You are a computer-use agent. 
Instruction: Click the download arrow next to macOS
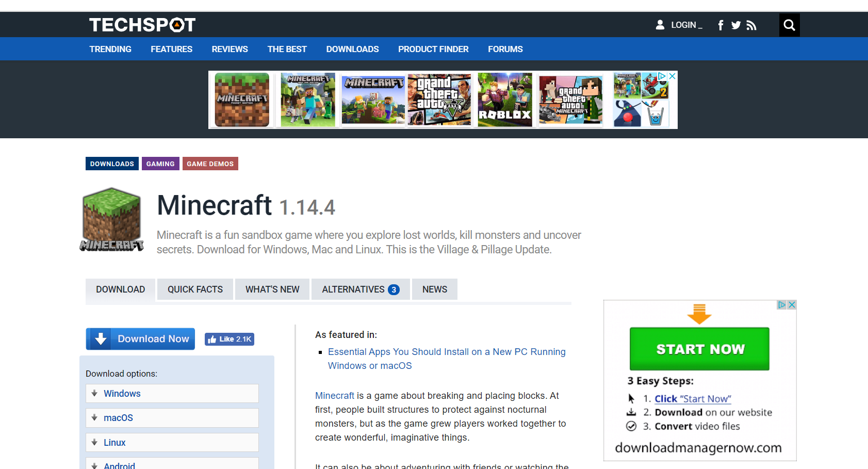94,417
